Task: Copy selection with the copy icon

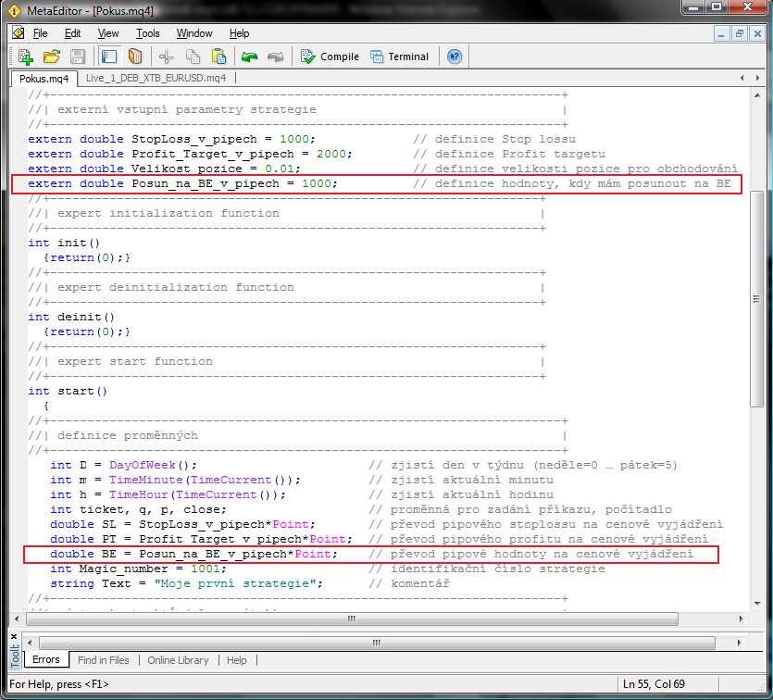Action: [x=193, y=56]
